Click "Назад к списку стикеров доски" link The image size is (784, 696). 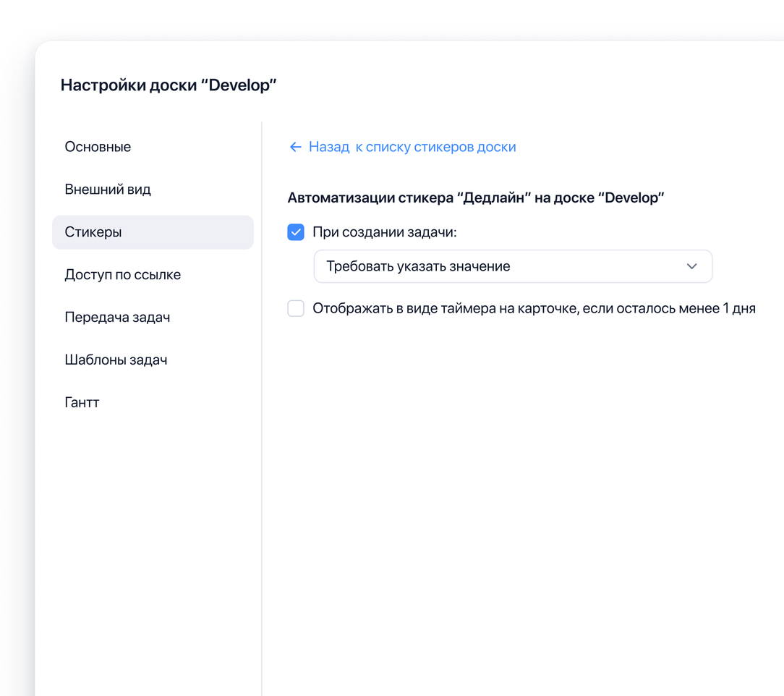coord(412,147)
